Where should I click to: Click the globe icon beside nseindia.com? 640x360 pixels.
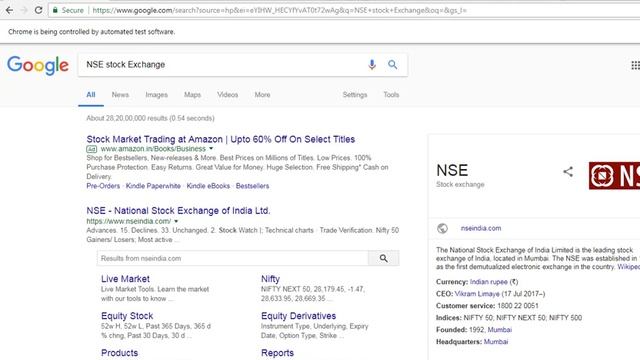point(442,229)
